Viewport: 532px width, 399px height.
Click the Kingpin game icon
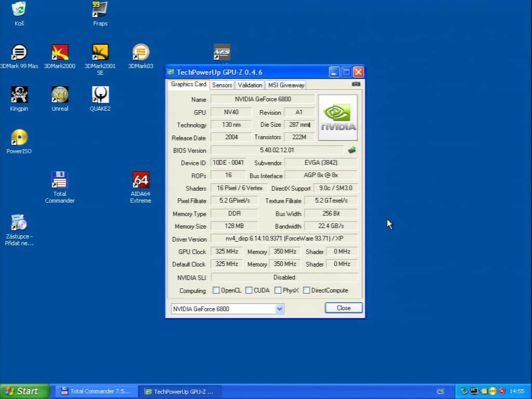coord(19,95)
